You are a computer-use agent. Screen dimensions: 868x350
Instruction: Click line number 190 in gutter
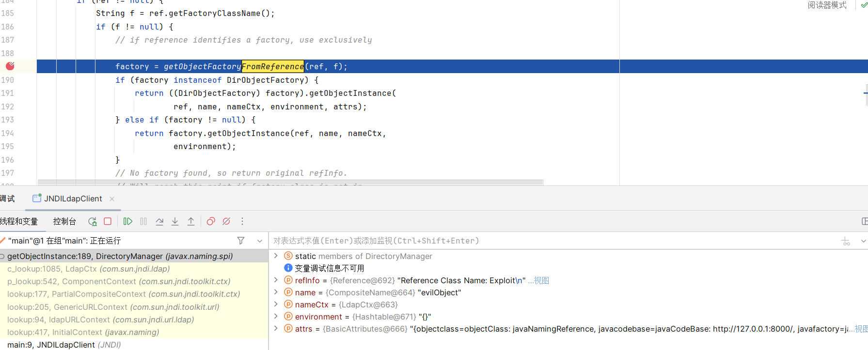[8, 80]
